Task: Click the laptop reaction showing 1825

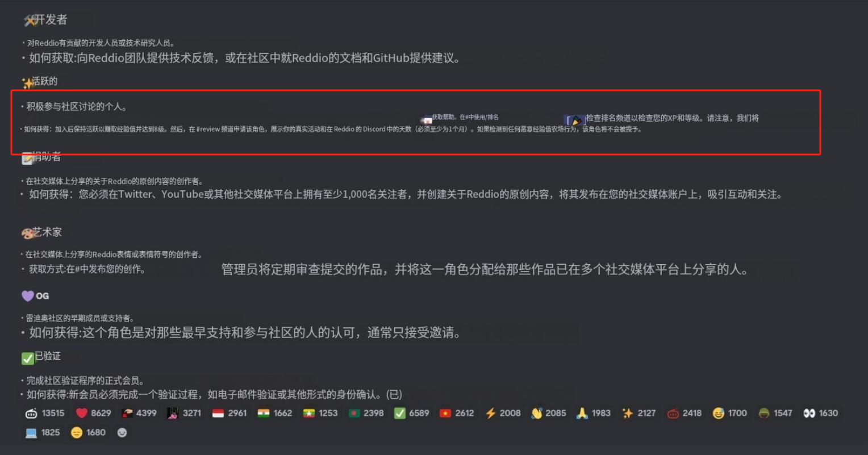Action: click(x=43, y=433)
